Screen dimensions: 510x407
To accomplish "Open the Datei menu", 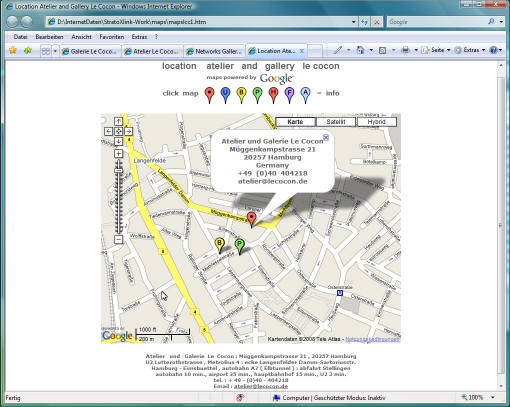I will click(x=20, y=37).
